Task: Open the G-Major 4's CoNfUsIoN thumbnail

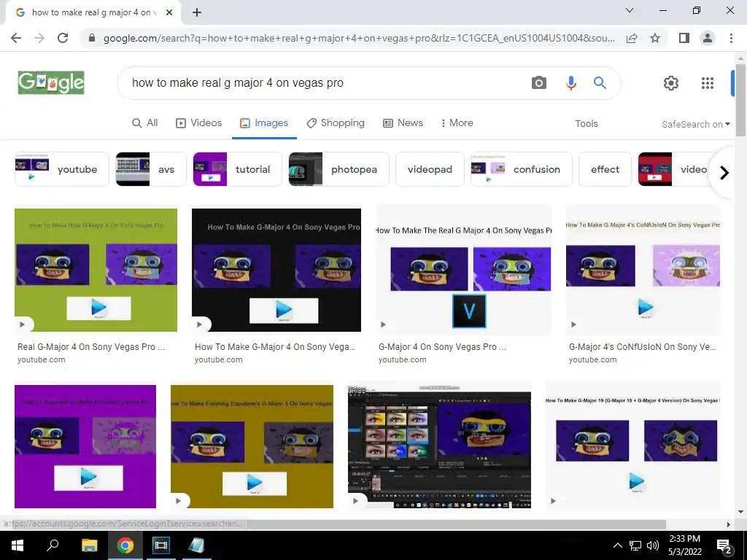Action: coord(643,270)
